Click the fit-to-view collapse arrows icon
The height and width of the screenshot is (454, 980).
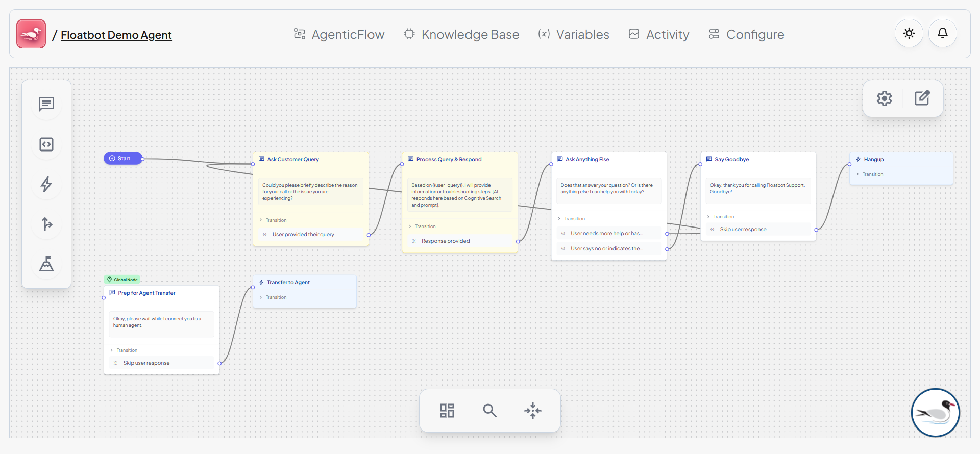point(533,411)
